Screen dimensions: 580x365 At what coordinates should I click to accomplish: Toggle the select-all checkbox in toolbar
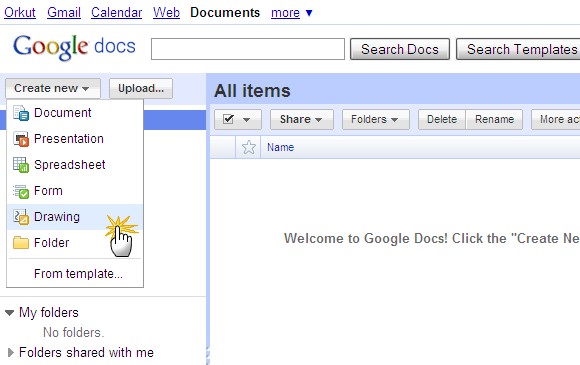click(229, 119)
